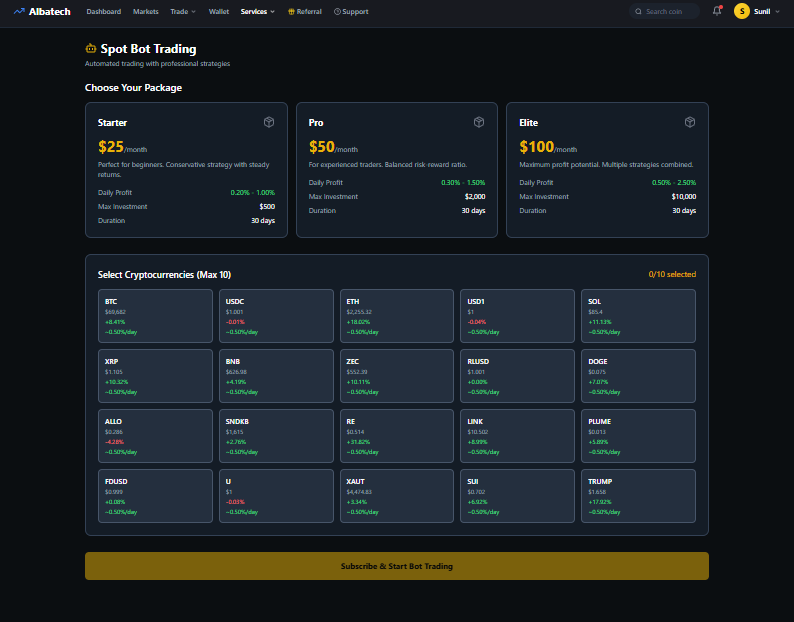Select the RE cryptocurrency tile
This screenshot has width=794, height=622.
point(396,436)
